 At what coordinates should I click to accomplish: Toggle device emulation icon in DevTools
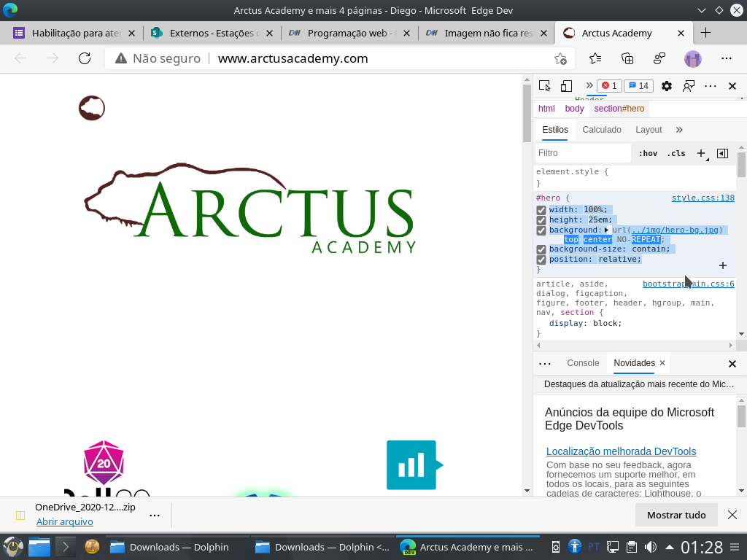click(x=566, y=86)
